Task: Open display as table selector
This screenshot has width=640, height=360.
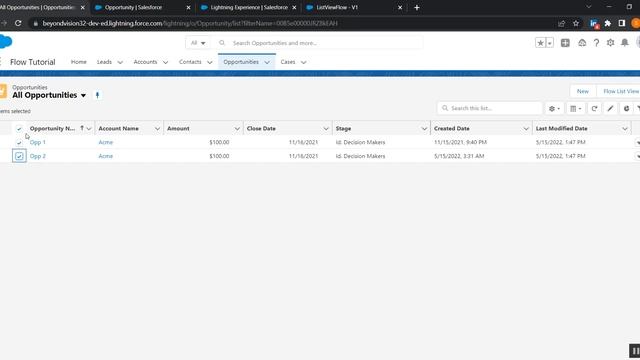Action: (576, 109)
